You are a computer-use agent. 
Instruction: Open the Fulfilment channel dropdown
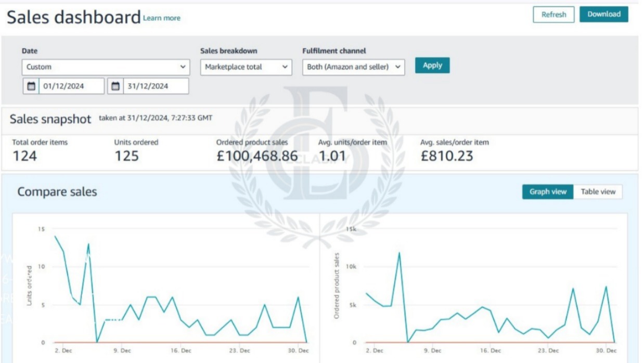[353, 67]
